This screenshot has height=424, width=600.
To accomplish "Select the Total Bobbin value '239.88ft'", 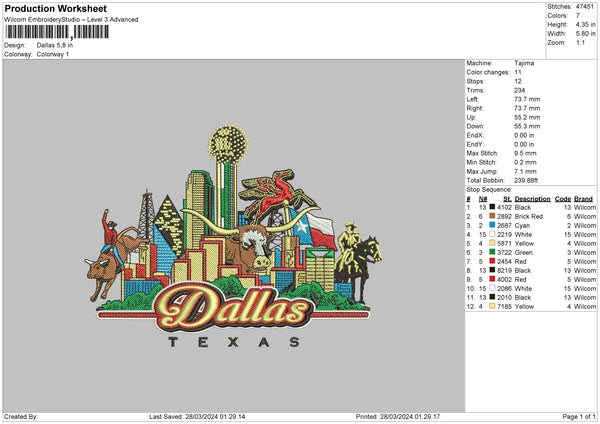I will click(526, 180).
